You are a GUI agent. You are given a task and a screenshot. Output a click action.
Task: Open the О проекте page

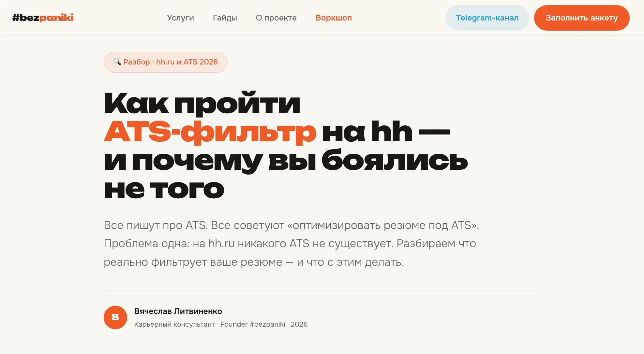(276, 18)
